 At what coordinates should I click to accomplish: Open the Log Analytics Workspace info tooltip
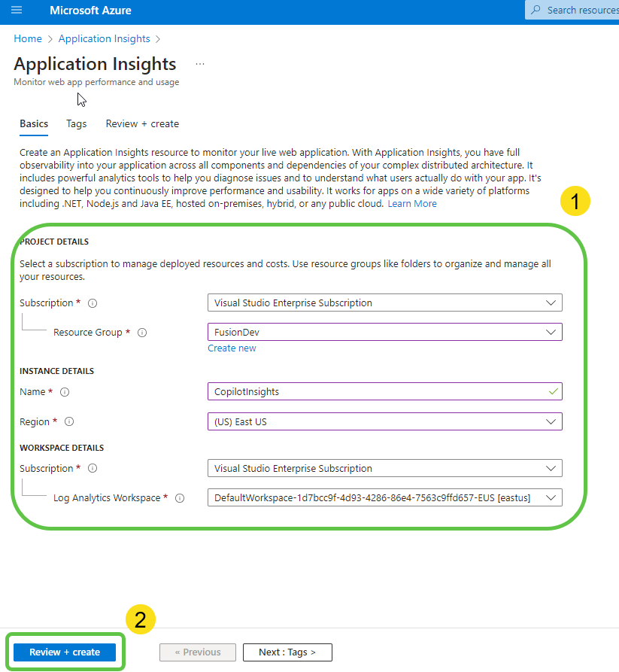tap(178, 497)
